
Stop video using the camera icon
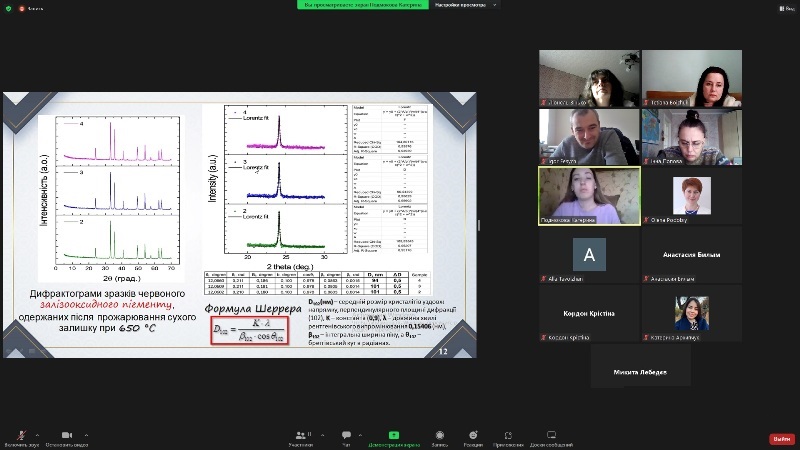[67, 437]
